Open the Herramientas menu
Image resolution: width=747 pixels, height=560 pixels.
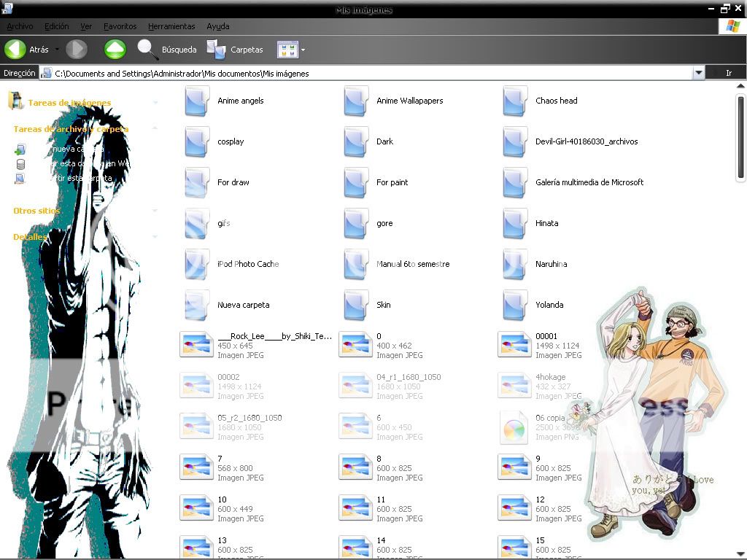point(171,27)
